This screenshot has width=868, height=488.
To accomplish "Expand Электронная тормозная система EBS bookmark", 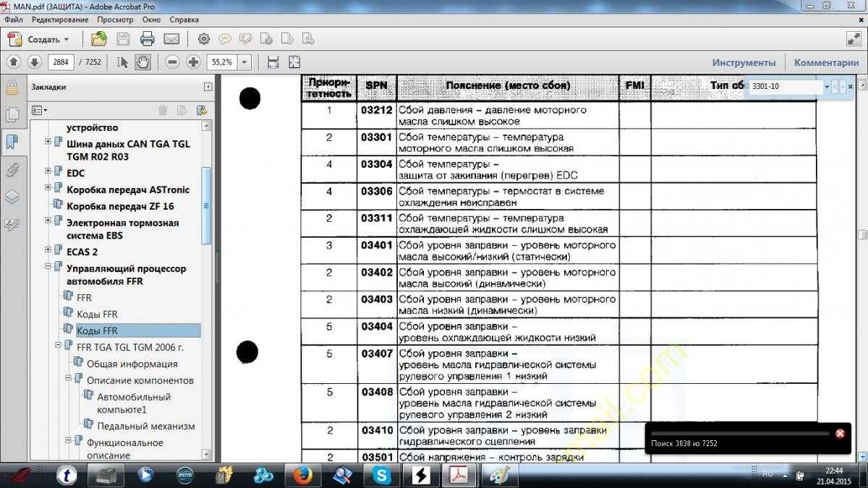I will 48,221.
